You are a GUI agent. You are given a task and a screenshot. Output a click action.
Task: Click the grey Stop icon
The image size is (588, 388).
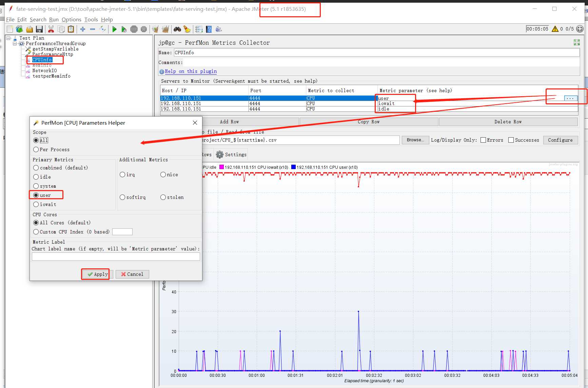pos(134,29)
